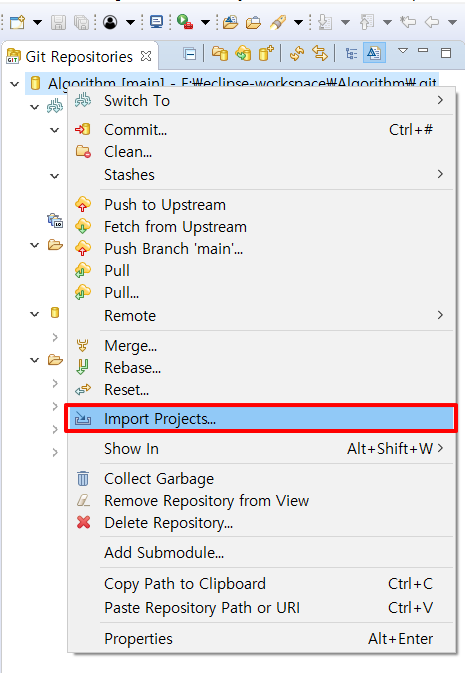Click the Previous Annotation icon
Image resolution: width=465 pixels, height=673 pixels.
point(366,22)
